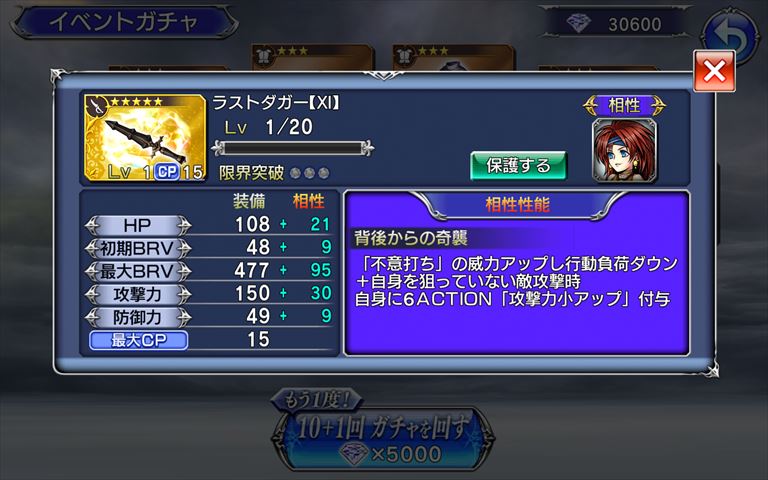Tap the weapon level progress bar

(x=293, y=148)
